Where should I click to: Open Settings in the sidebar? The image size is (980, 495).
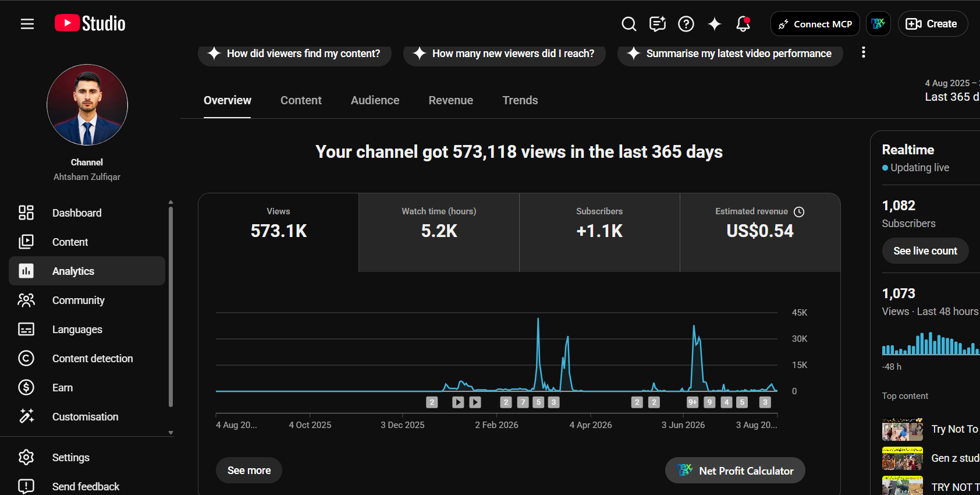[87, 458]
